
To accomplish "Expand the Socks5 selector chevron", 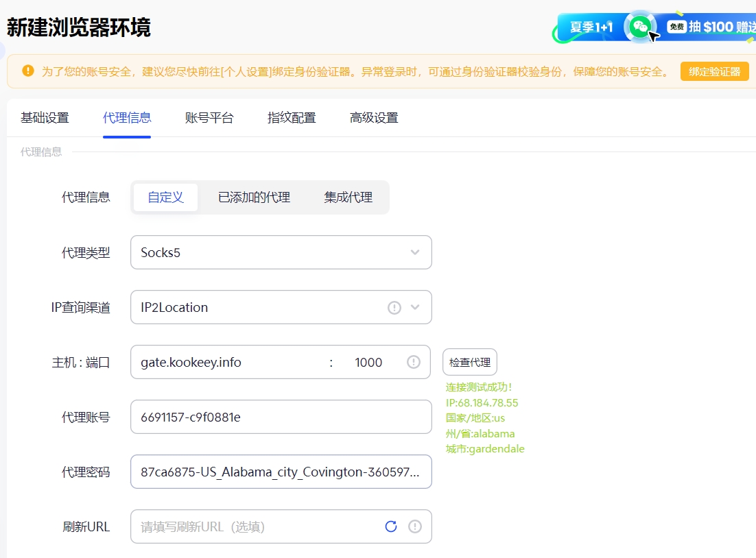I will coord(414,252).
